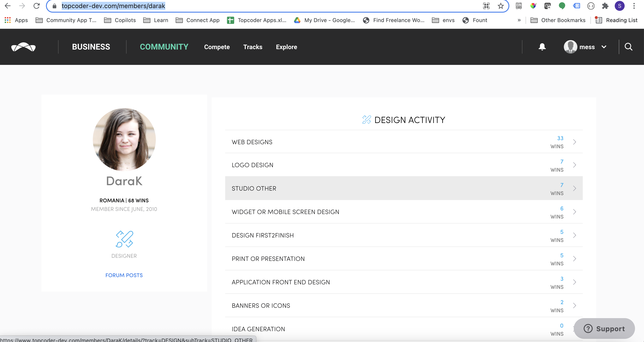Open the Tracks menu

[x=252, y=47]
